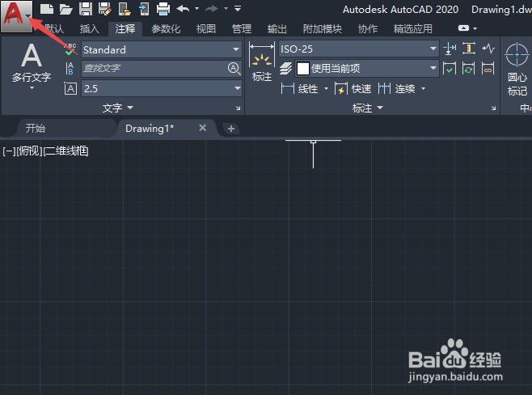Viewport: 532px width, 395px height.
Task: Open the Standard text style dropdown
Action: 162,49
